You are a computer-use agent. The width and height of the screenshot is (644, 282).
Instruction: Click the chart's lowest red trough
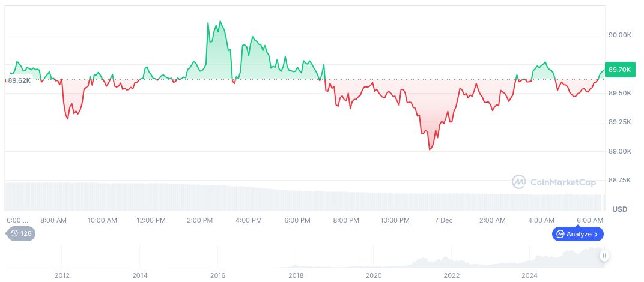click(x=430, y=149)
